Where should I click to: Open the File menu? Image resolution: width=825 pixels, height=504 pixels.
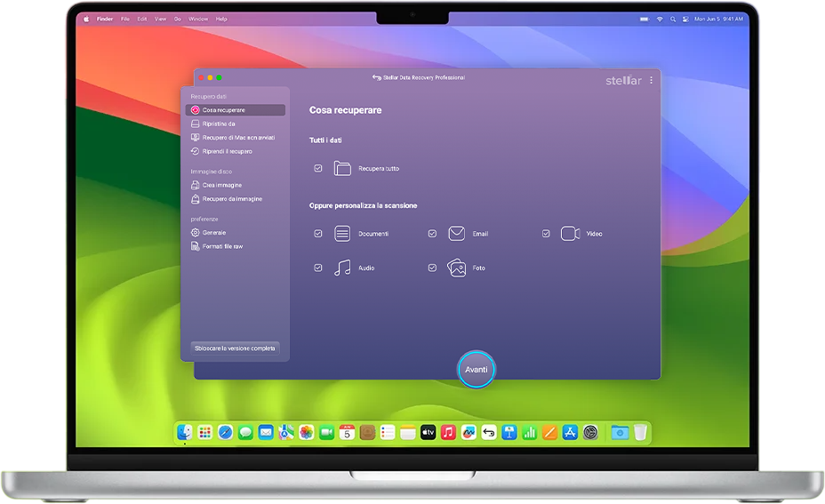125,19
